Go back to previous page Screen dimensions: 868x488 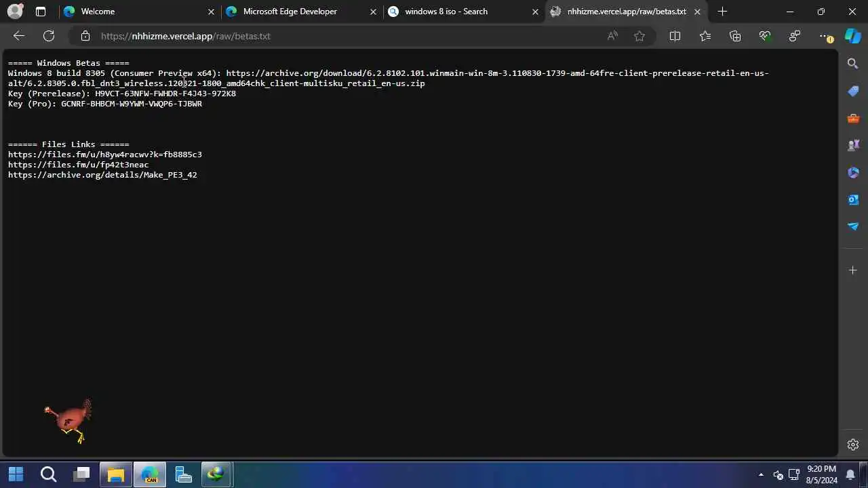(x=19, y=36)
